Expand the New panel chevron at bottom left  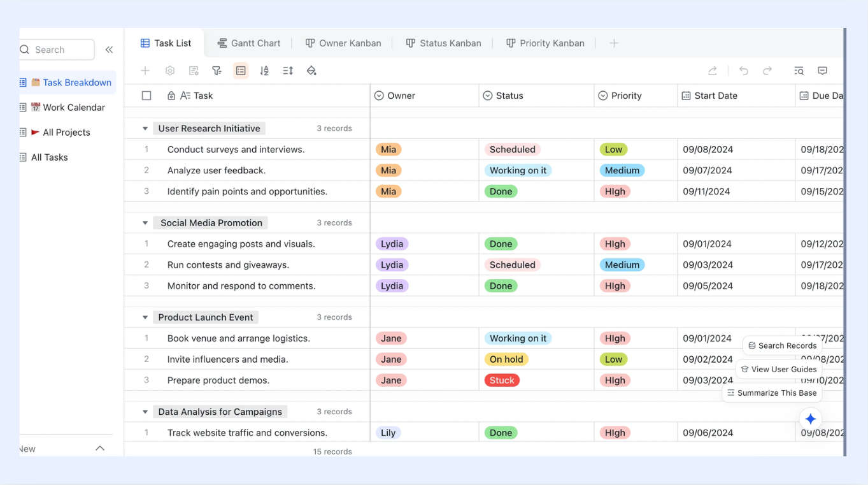(100, 449)
